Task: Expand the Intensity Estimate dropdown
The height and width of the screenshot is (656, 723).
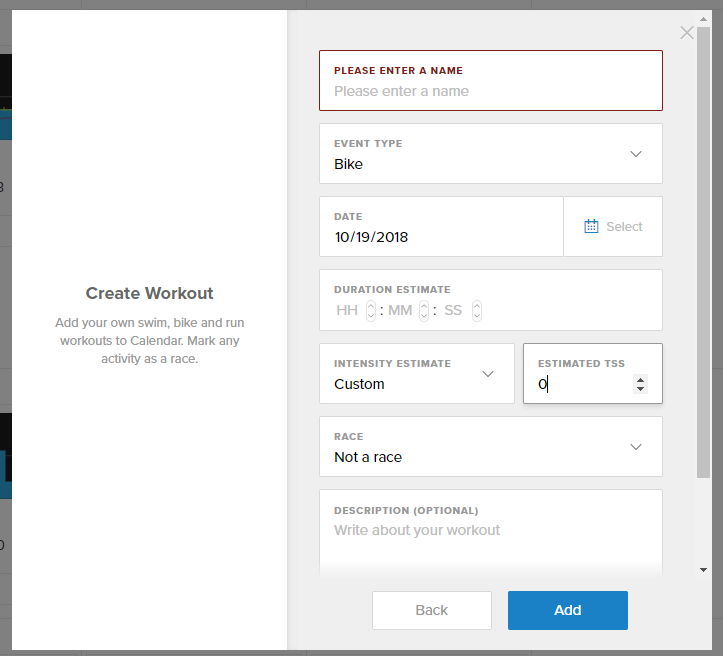Action: pyautogui.click(x=417, y=373)
